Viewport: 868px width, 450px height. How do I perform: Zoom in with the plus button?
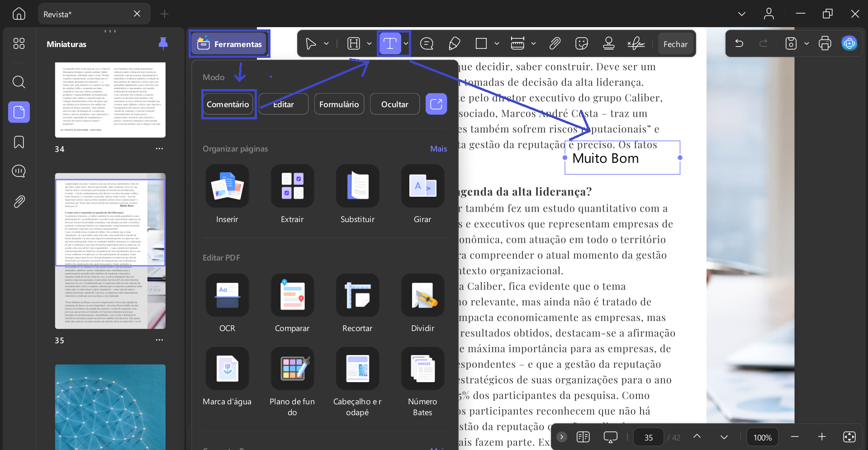tap(822, 437)
